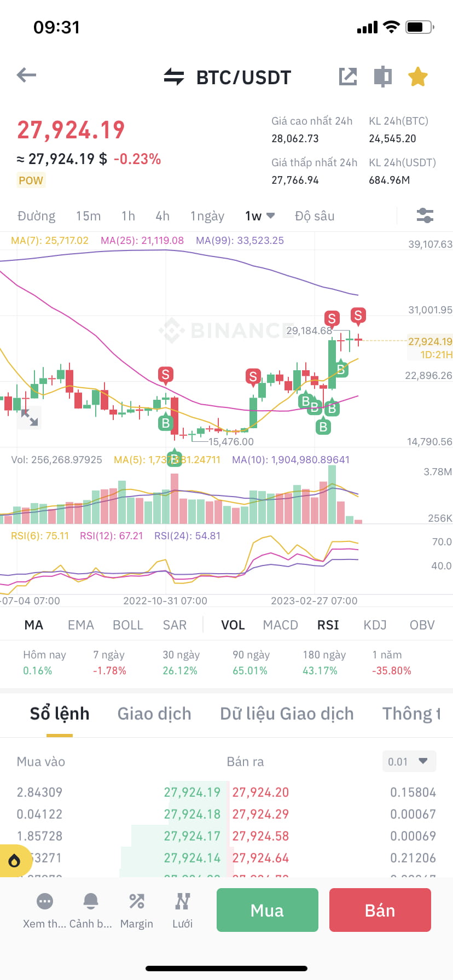This screenshot has width=453, height=980.
Task: Tap the flame icon above the bottom bar
Action: coord(14,860)
